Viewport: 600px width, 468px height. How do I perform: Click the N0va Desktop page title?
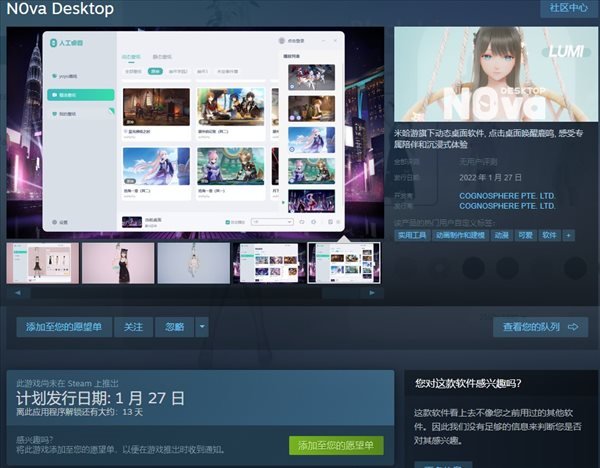(x=60, y=8)
